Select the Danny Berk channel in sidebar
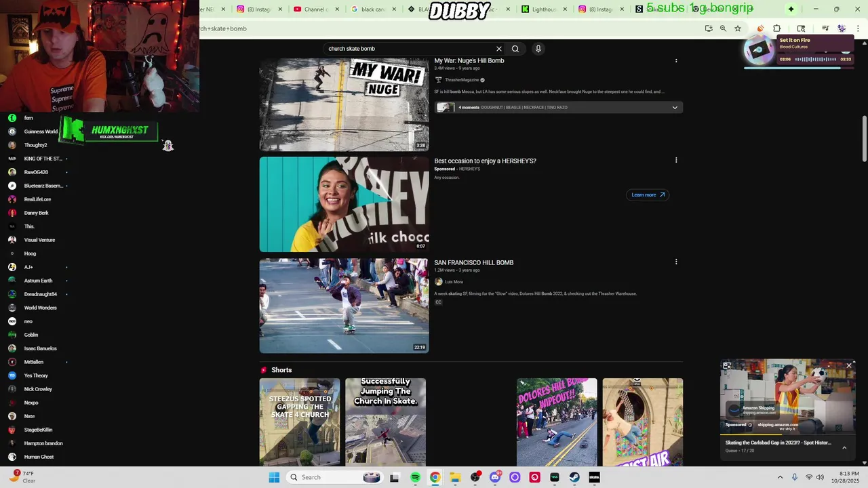Viewport: 868px width, 488px height. coord(36,213)
